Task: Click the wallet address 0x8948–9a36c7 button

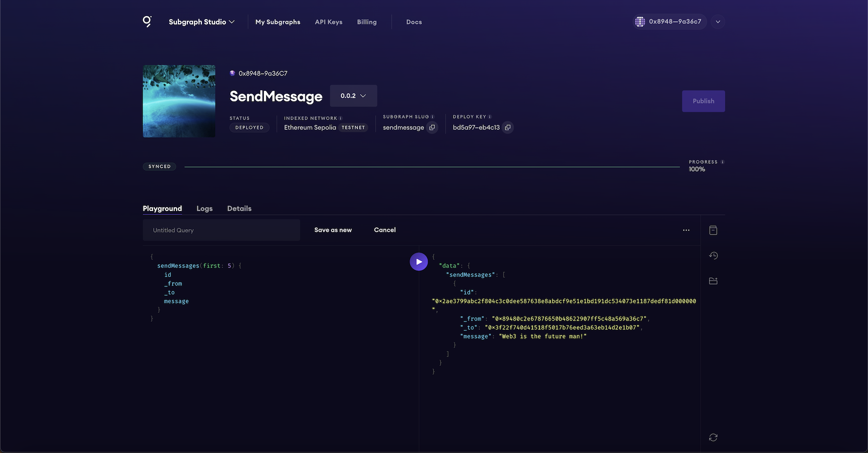Action: point(670,22)
